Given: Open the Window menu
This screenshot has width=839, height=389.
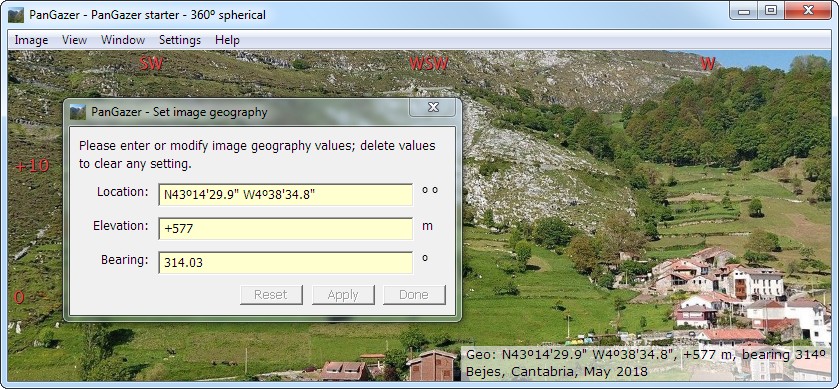Looking at the screenshot, I should (x=123, y=40).
